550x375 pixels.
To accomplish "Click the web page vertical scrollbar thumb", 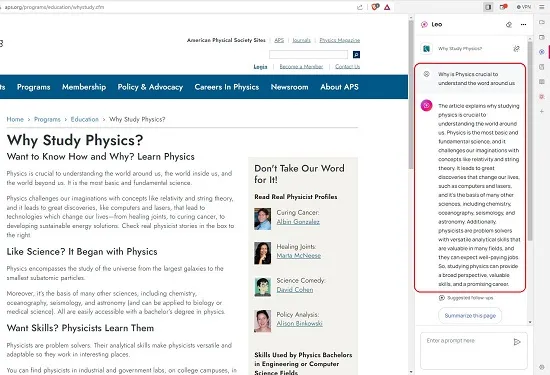I will [411, 95].
